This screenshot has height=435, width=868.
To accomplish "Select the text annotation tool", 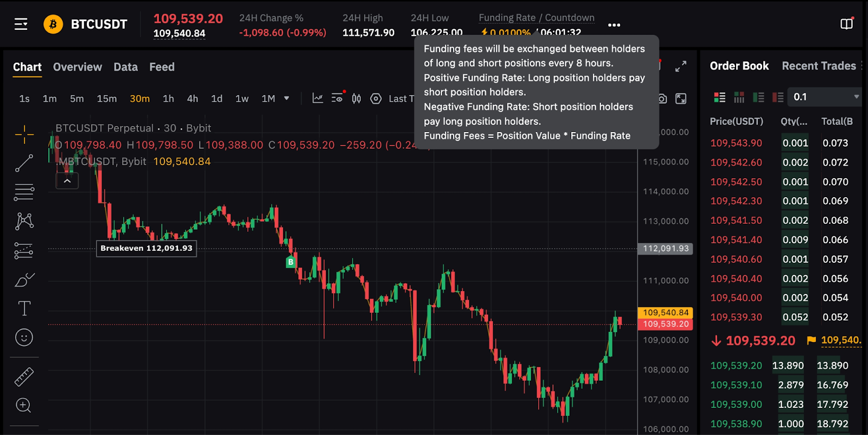I will (24, 308).
